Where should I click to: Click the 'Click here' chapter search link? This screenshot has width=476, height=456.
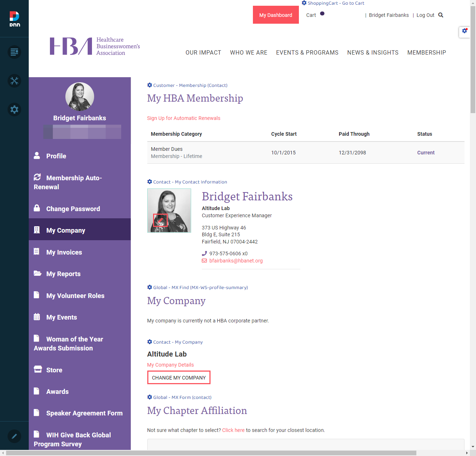tap(234, 430)
